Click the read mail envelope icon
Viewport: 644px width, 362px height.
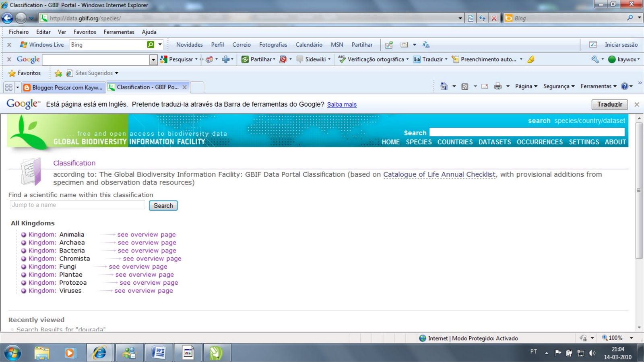coord(485,86)
